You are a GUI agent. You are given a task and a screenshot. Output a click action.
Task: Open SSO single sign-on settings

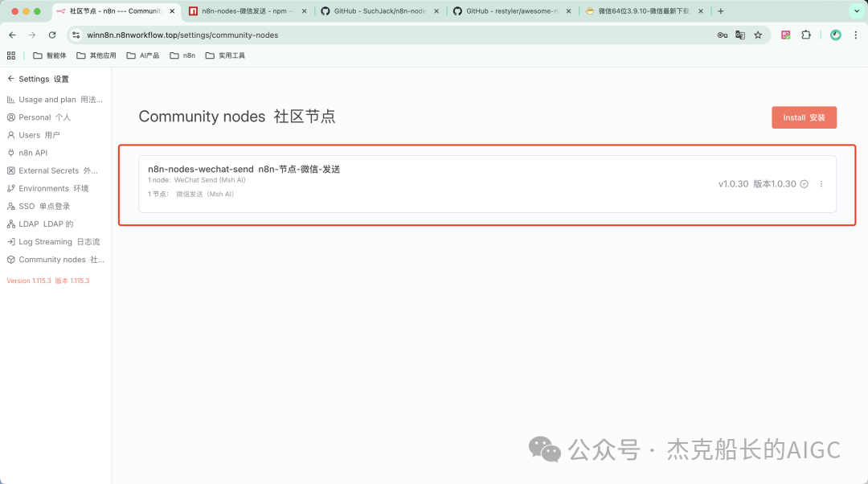click(39, 206)
